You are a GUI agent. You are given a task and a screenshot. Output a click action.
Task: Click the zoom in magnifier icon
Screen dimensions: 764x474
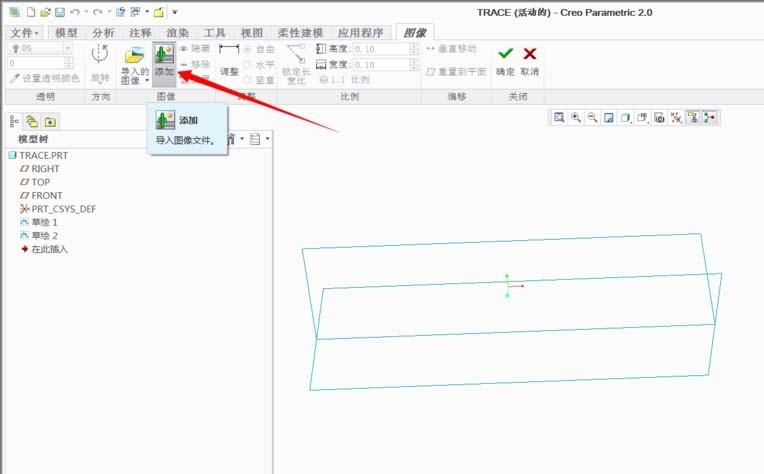(576, 118)
